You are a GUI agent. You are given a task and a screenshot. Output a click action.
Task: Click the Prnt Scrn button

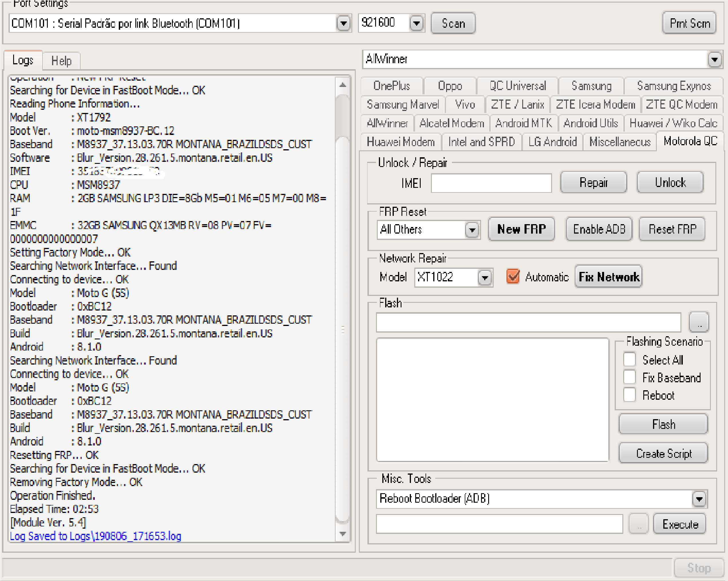coord(689,23)
